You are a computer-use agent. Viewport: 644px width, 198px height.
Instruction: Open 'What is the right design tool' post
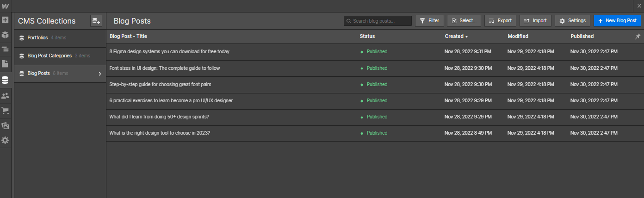click(160, 133)
